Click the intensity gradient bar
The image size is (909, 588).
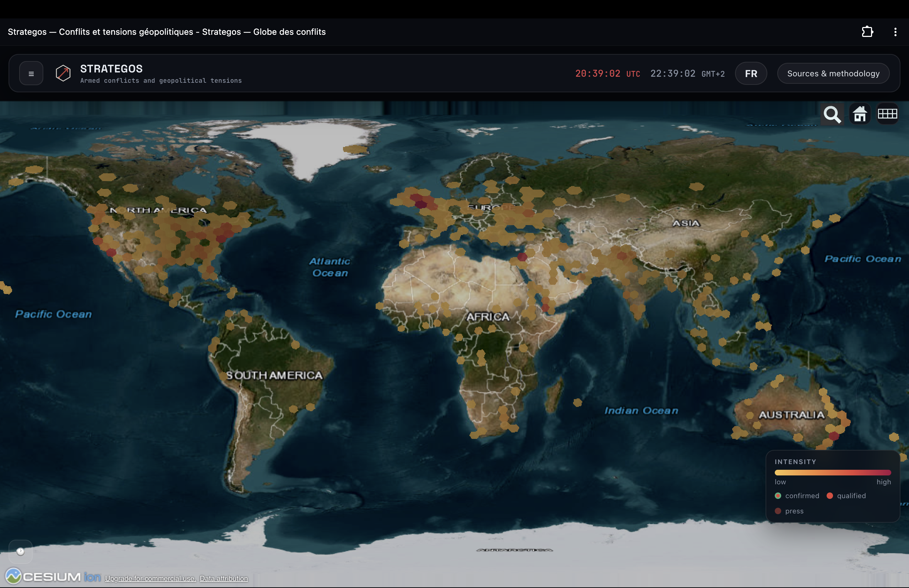point(833,473)
